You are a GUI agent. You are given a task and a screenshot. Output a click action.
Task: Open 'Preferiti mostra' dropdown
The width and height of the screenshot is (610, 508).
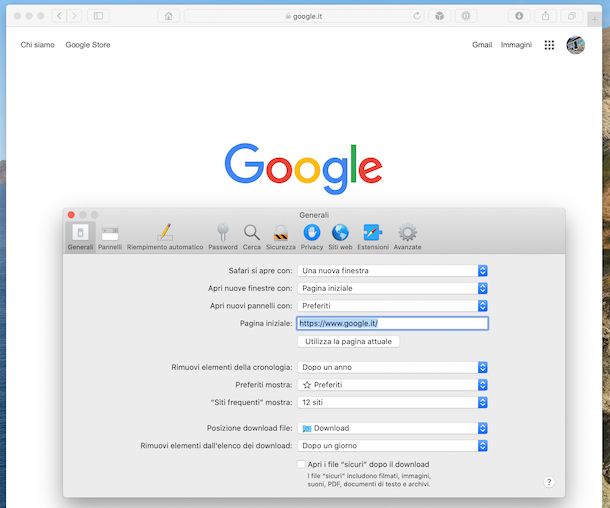coord(393,385)
